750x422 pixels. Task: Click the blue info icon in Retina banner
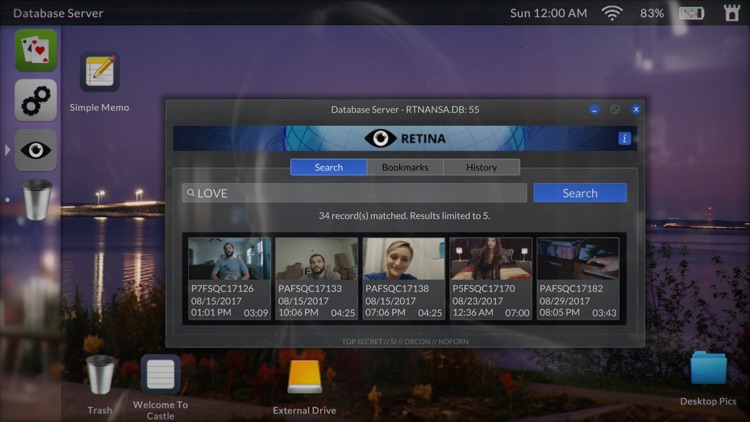625,138
